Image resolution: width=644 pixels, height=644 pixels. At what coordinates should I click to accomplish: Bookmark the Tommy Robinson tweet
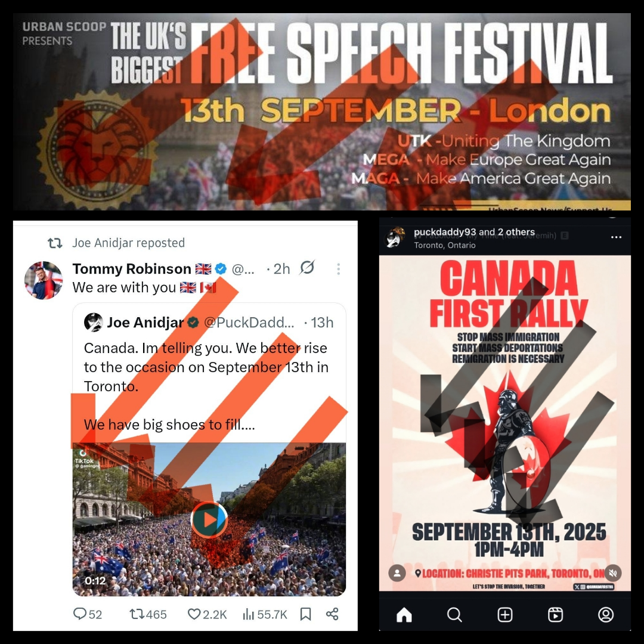coord(305,614)
